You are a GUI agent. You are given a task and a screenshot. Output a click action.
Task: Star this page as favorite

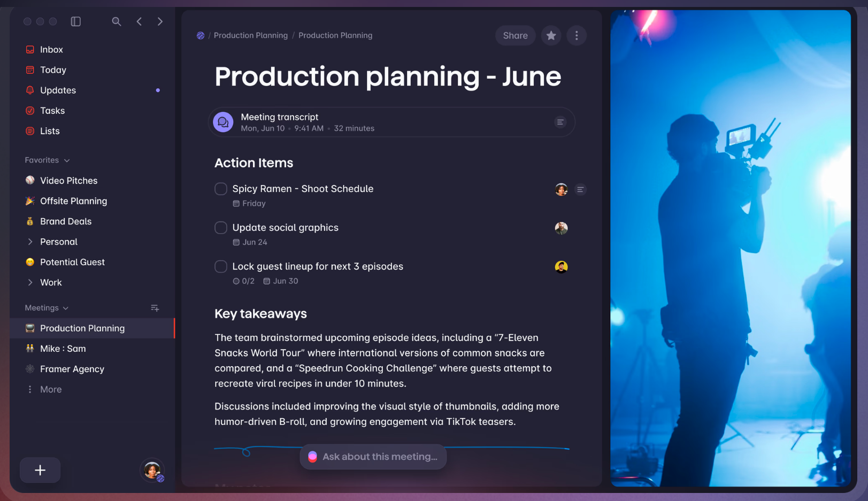(x=551, y=36)
